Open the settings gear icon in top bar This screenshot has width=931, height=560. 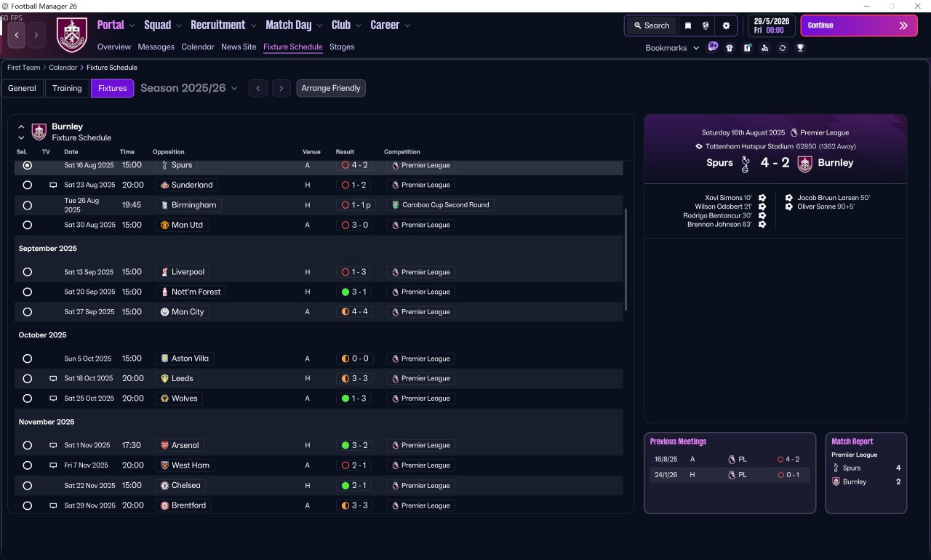tap(726, 25)
